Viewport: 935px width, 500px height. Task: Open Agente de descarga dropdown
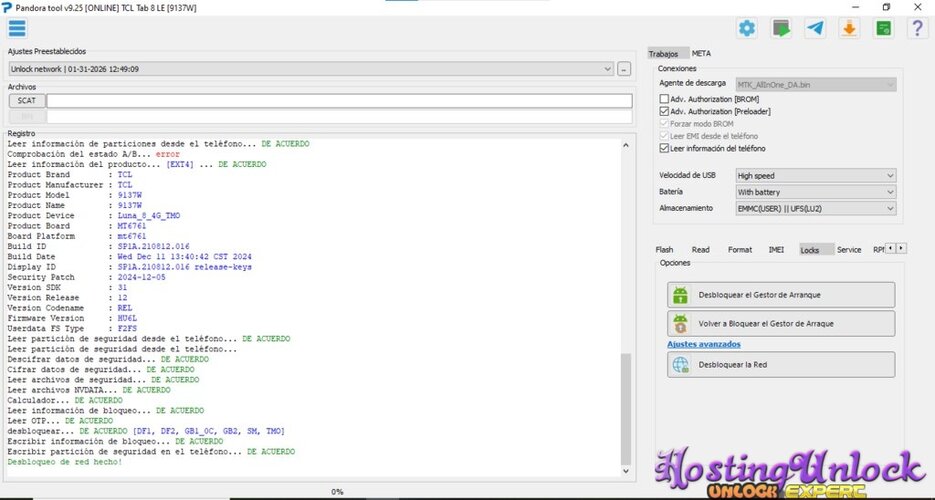pos(816,85)
